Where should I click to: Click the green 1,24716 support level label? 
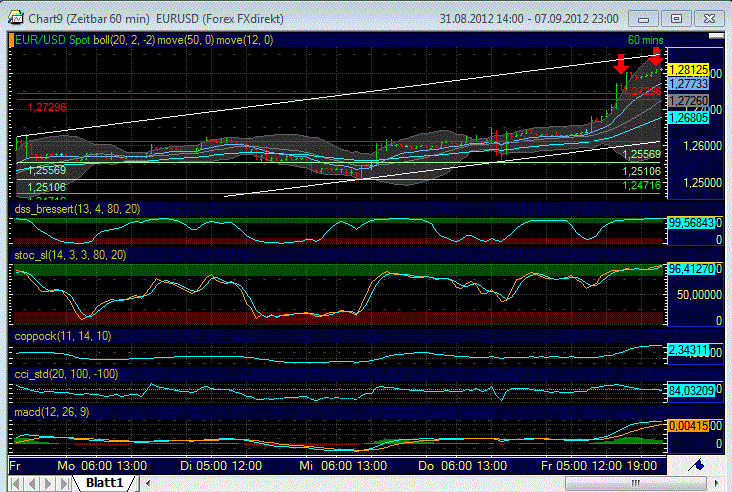641,186
